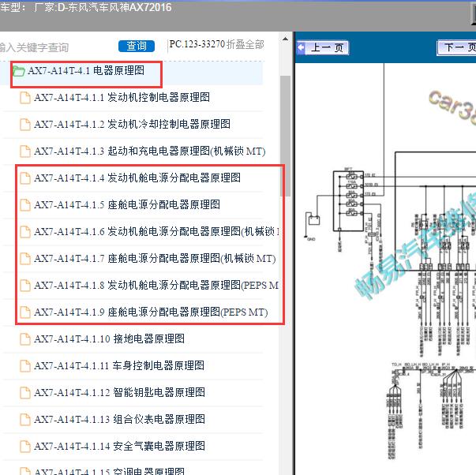The width and height of the screenshot is (476, 475).
Task: Click document icon of 4.1.12 智能钥匙 row
Action: point(25,393)
